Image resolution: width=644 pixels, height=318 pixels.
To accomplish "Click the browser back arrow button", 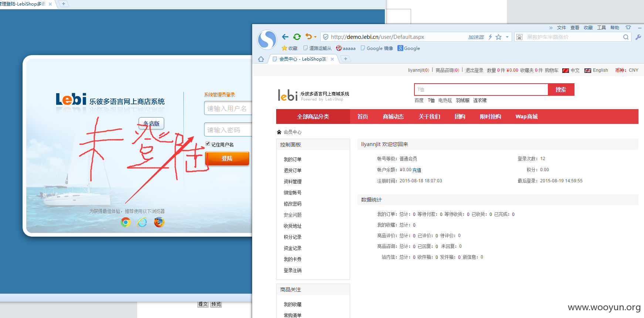I will coord(285,37).
